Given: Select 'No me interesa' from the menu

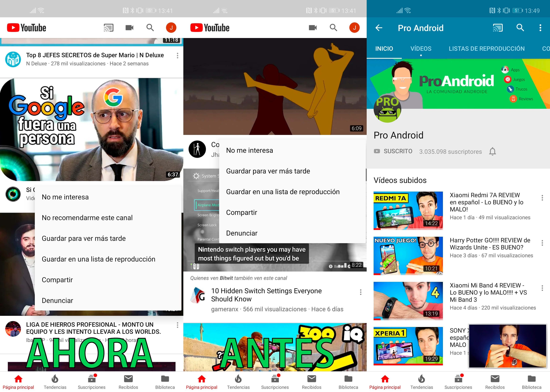Looking at the screenshot, I should (x=65, y=197).
